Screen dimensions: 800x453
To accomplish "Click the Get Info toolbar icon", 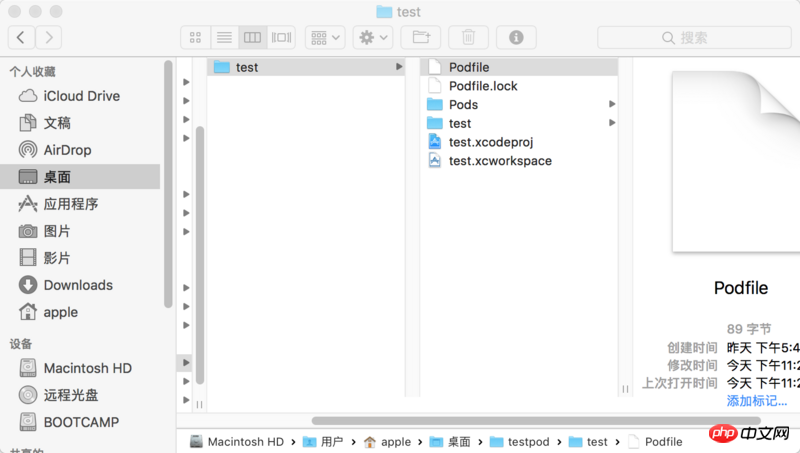I will (x=516, y=37).
